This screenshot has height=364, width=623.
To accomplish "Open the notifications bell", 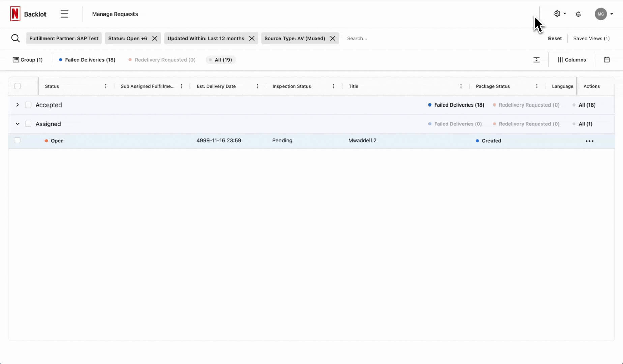I will 578,14.
